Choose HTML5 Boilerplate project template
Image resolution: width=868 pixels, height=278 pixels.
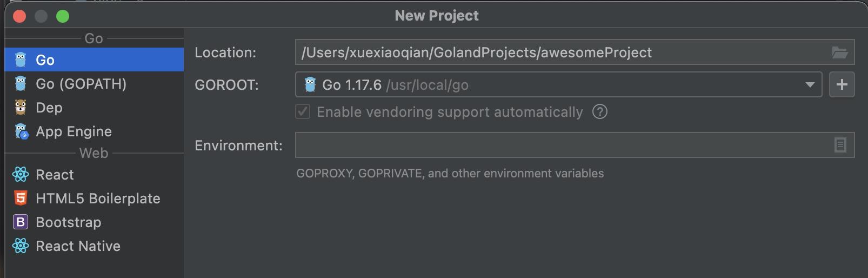[x=98, y=198]
